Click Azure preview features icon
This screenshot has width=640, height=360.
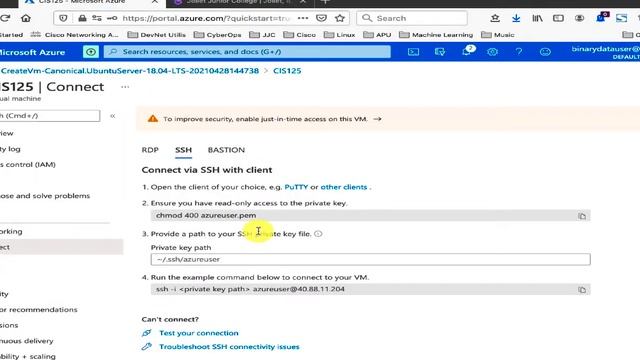91,52
